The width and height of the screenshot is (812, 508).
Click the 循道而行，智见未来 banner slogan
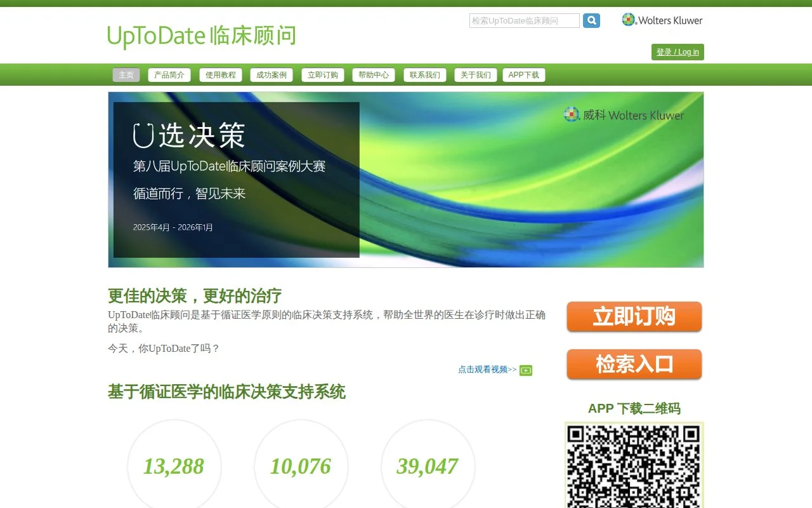(x=189, y=194)
